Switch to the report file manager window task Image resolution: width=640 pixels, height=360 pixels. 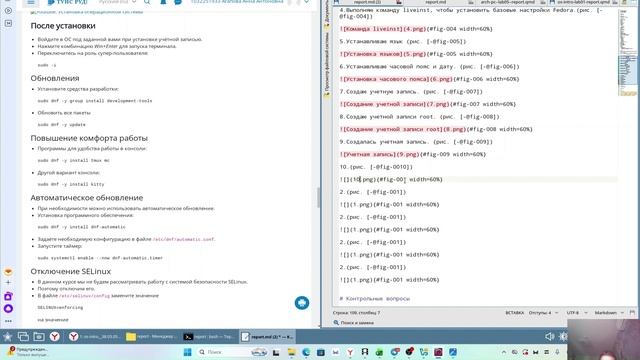coord(151,337)
